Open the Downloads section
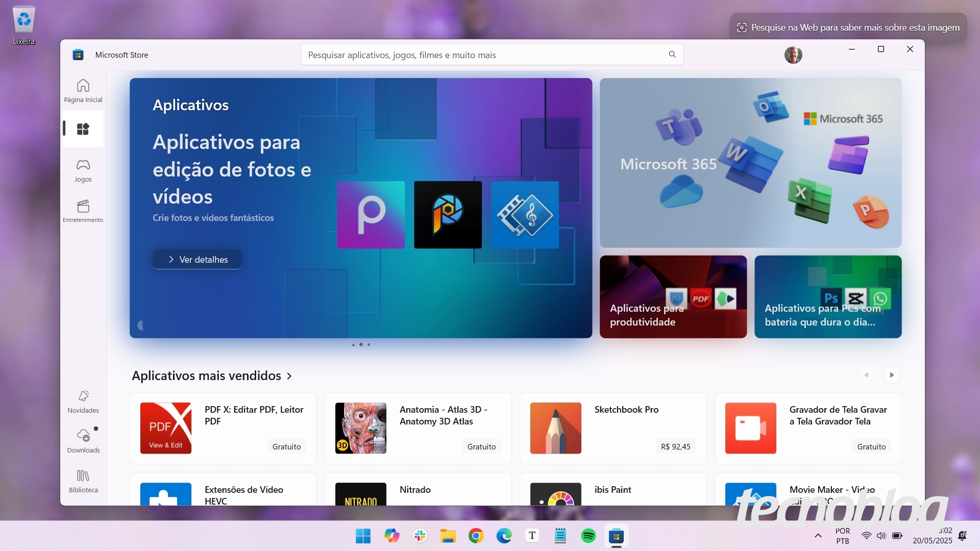 click(83, 441)
